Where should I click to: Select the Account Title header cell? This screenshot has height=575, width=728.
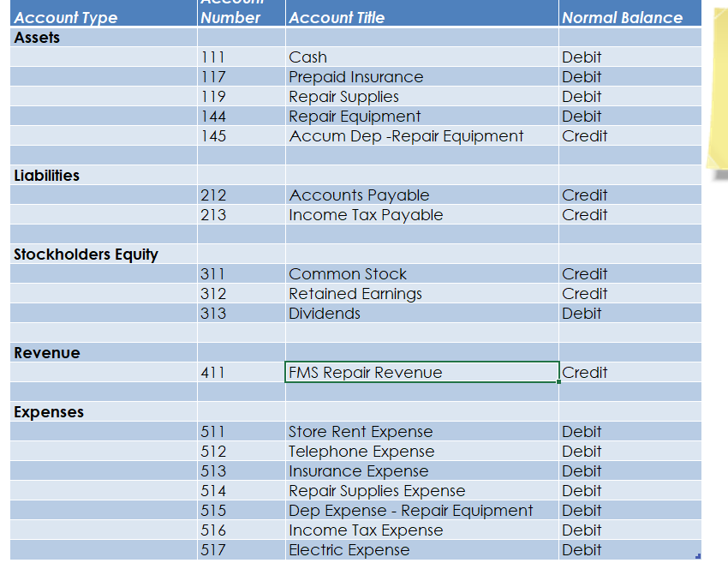pos(343,17)
